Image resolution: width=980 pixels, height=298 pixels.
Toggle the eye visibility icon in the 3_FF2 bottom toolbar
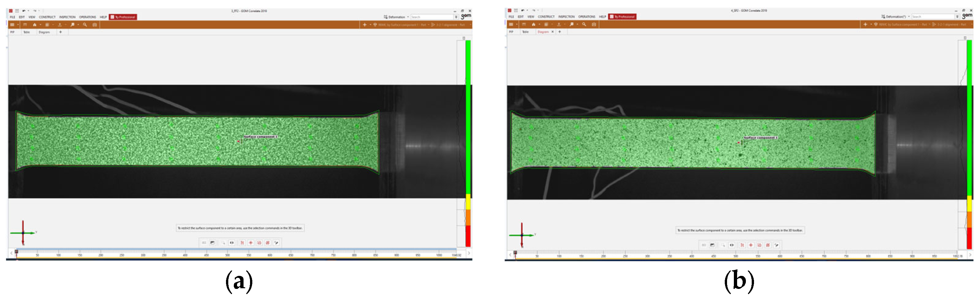[232, 243]
